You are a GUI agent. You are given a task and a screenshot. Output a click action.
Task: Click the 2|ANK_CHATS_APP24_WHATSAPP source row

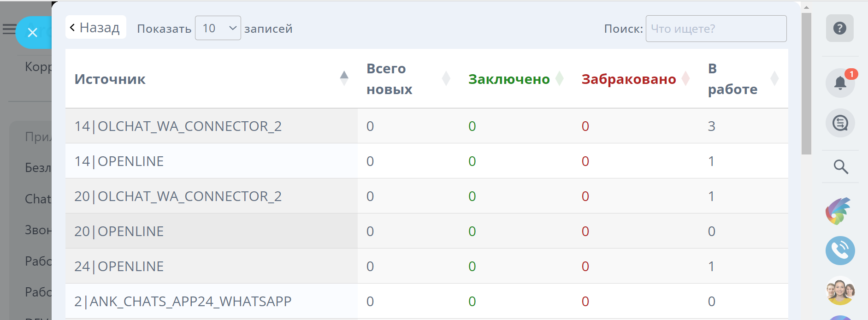[x=183, y=302]
